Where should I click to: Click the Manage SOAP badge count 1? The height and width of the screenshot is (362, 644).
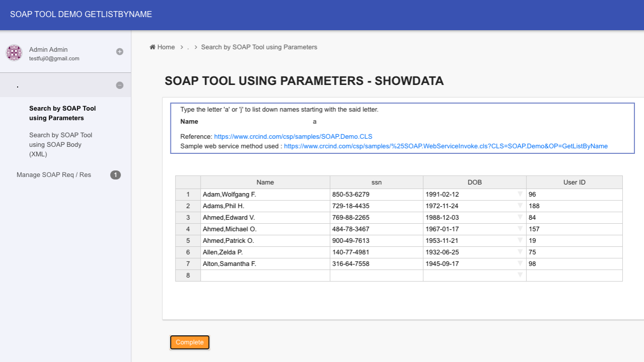(115, 175)
